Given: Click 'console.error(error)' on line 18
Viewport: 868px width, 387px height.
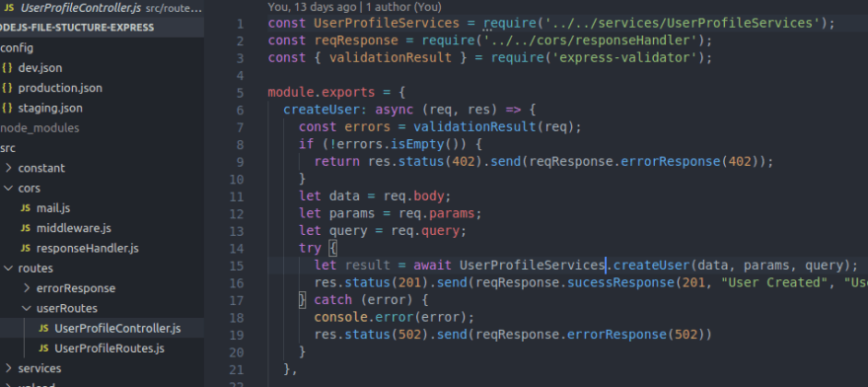Looking at the screenshot, I should (x=391, y=317).
